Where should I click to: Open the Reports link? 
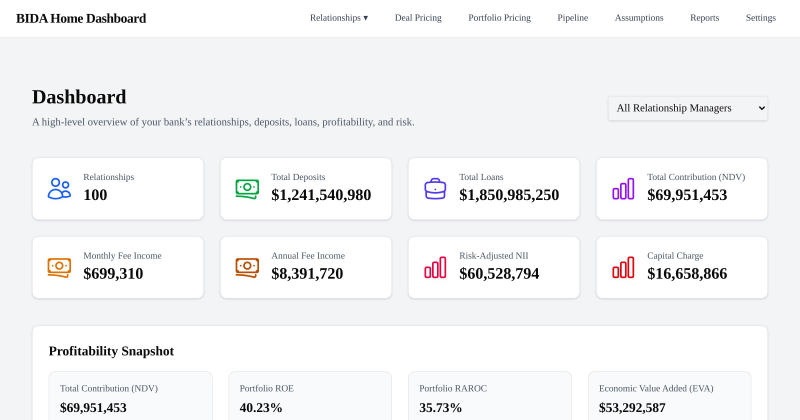tap(705, 18)
